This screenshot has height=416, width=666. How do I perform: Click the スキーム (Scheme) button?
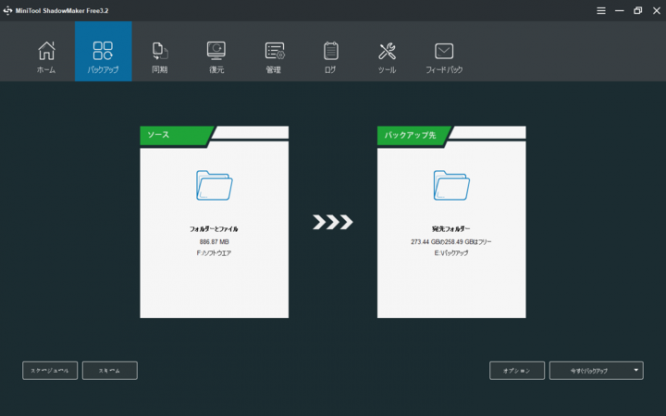tap(110, 371)
